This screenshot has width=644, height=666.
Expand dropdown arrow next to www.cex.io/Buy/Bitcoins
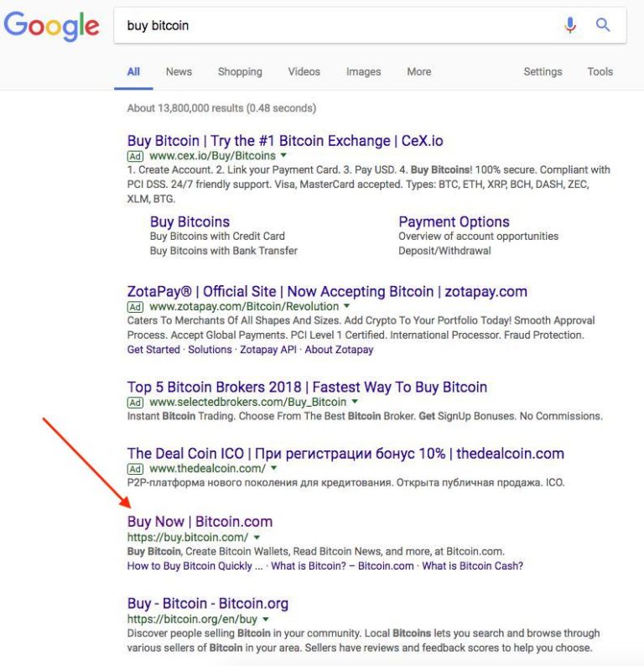(x=284, y=156)
